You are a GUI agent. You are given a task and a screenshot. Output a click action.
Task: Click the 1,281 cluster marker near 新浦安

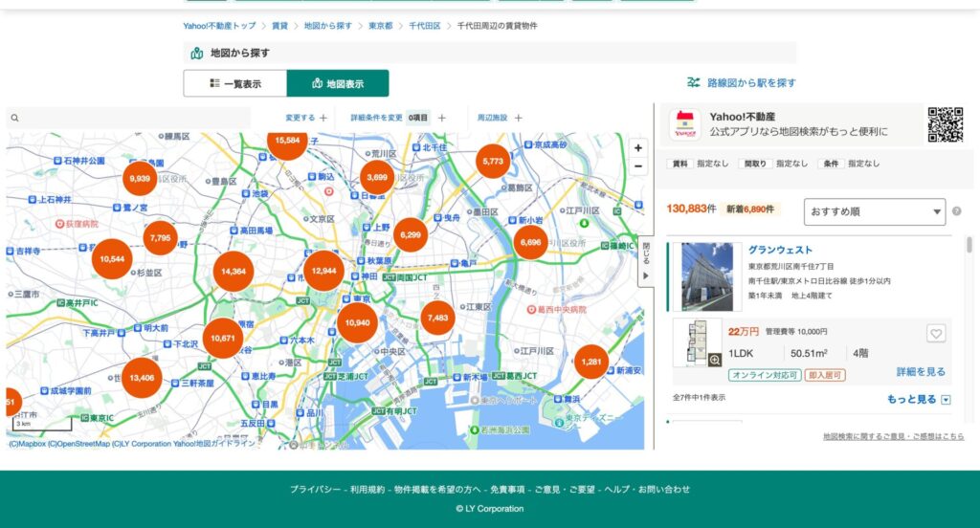(591, 363)
